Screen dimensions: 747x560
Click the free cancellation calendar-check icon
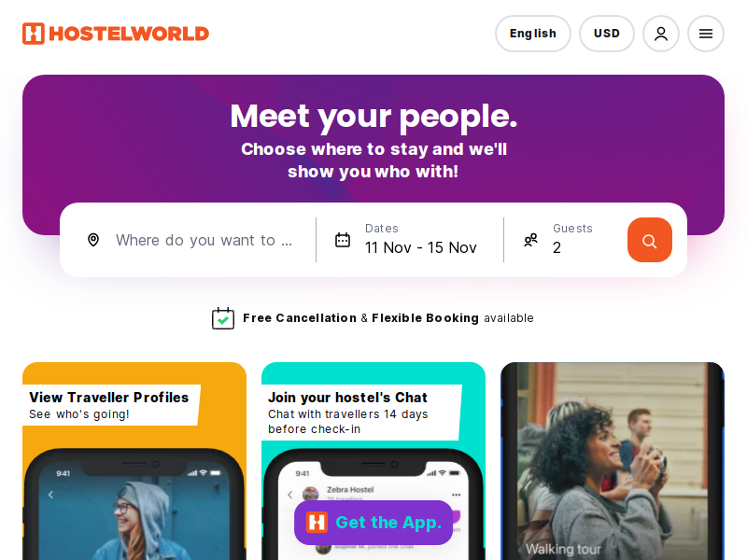tap(223, 318)
